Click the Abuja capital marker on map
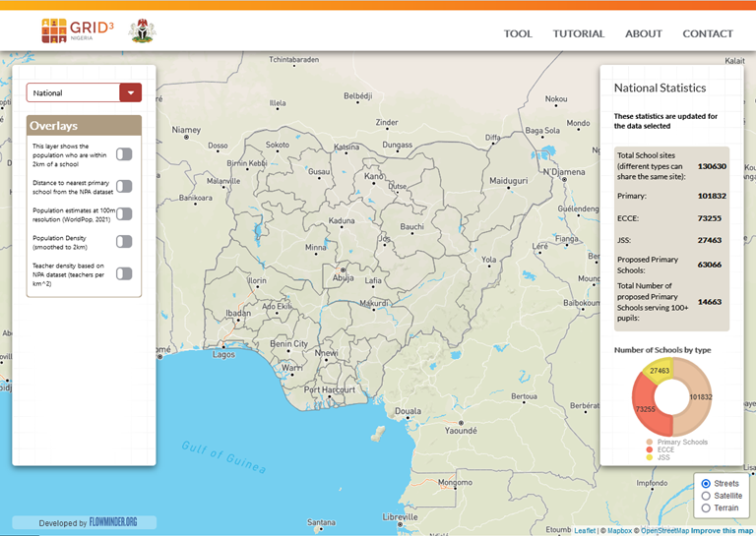This screenshot has height=536, width=756. click(343, 268)
